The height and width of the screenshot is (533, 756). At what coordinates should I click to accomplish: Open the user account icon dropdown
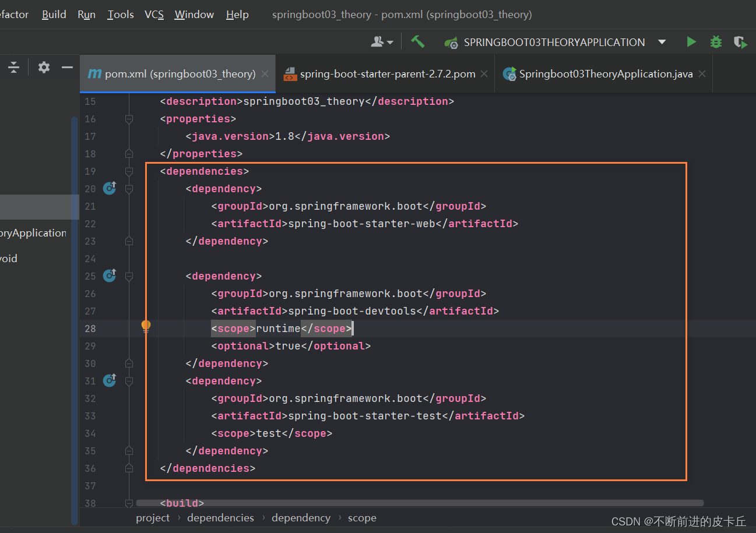tap(382, 42)
